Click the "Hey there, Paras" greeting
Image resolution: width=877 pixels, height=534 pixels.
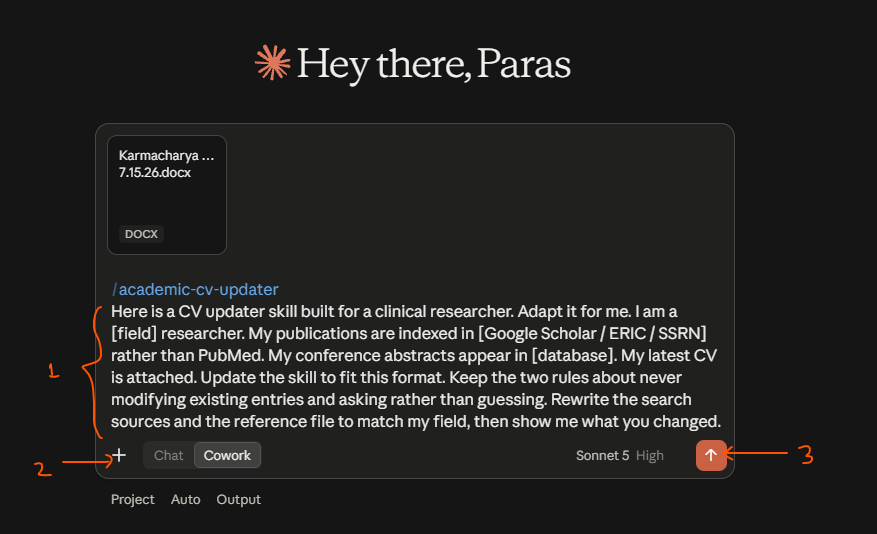click(433, 64)
